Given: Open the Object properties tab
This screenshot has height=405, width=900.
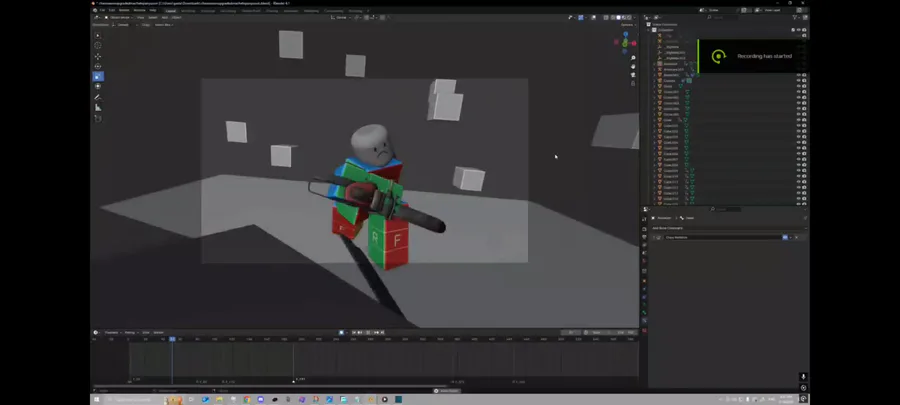Looking at the screenshot, I should pos(644,281).
